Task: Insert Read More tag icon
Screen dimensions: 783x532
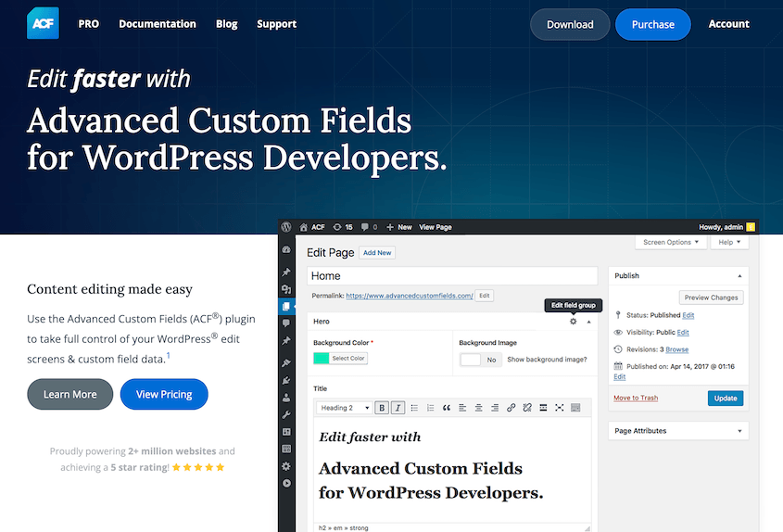Action: point(543,408)
